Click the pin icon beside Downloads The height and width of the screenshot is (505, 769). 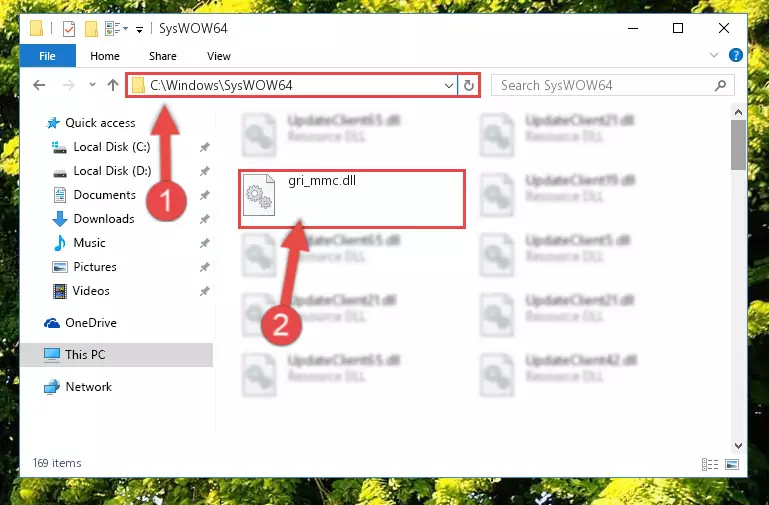[205, 219]
